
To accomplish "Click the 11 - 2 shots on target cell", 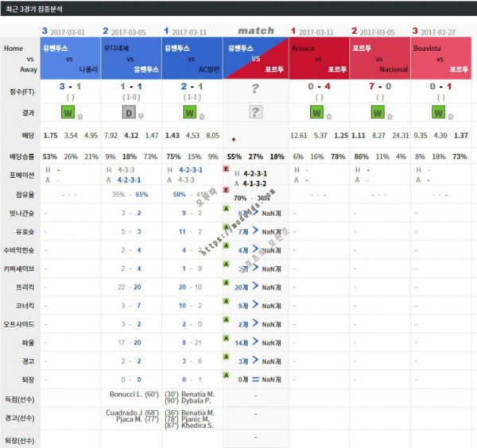I will [191, 232].
